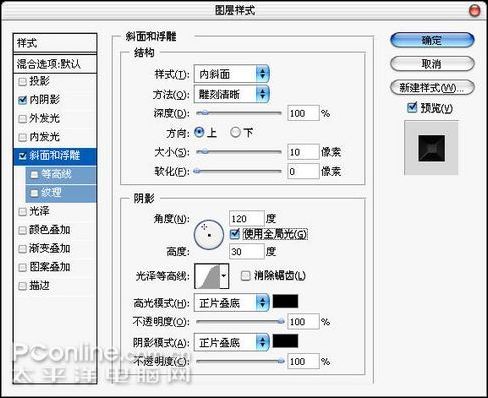This screenshot has height=398, width=488.
Task: Enable the 投影 (Drop Shadow) checkbox
Action: point(22,82)
